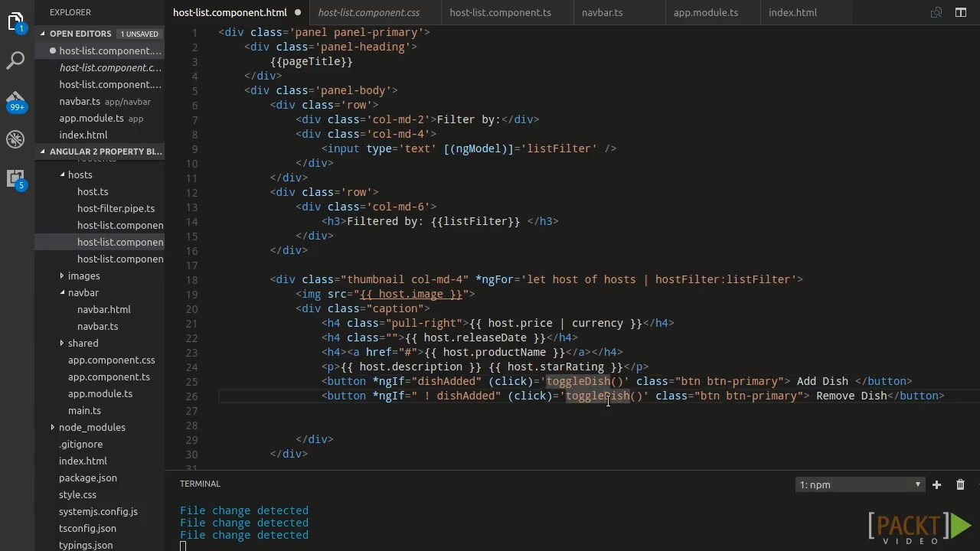
Task: Open main.ts file
Action: click(84, 410)
